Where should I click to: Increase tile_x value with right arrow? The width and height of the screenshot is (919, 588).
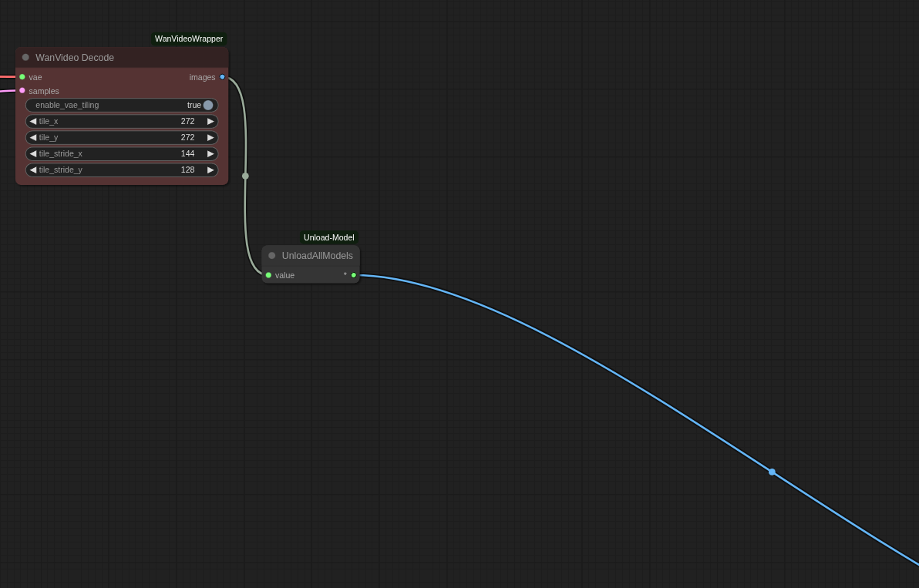point(211,121)
